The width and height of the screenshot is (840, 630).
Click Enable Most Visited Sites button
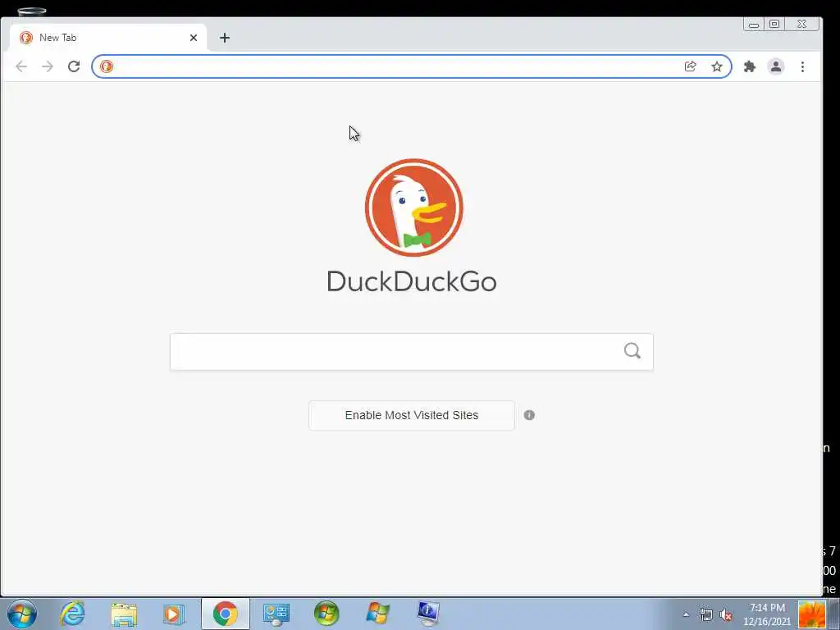coord(412,415)
